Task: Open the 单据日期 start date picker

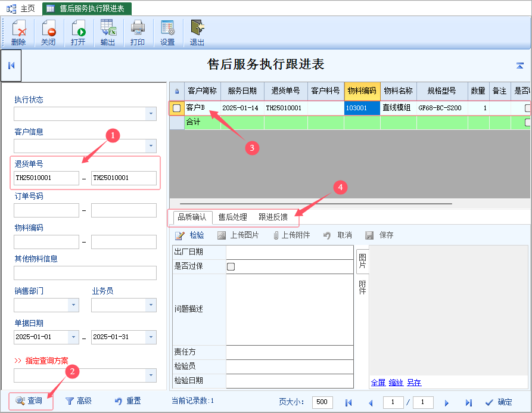Action: pos(73,337)
